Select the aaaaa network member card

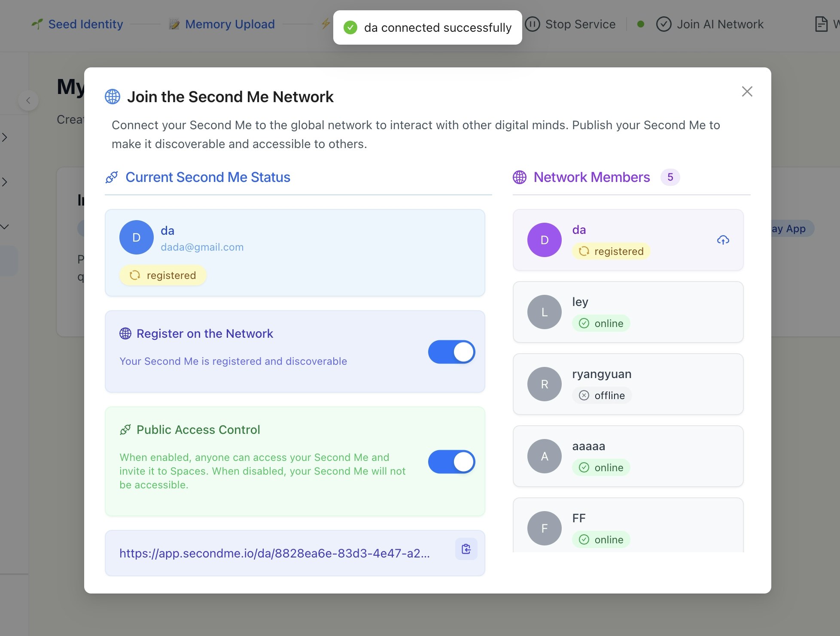628,456
